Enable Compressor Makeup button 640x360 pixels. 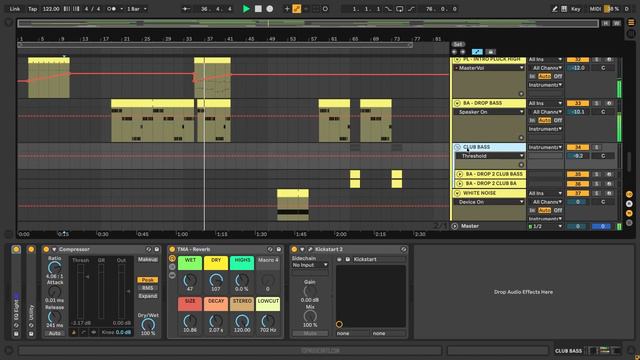[x=148, y=260]
